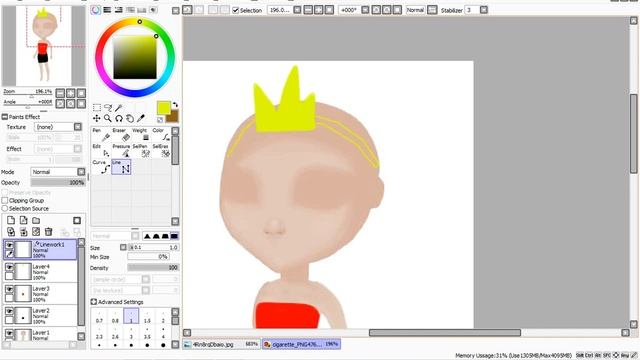Image resolution: width=640 pixels, height=360 pixels.
Task: Select the Curve tool
Action: [x=100, y=167]
